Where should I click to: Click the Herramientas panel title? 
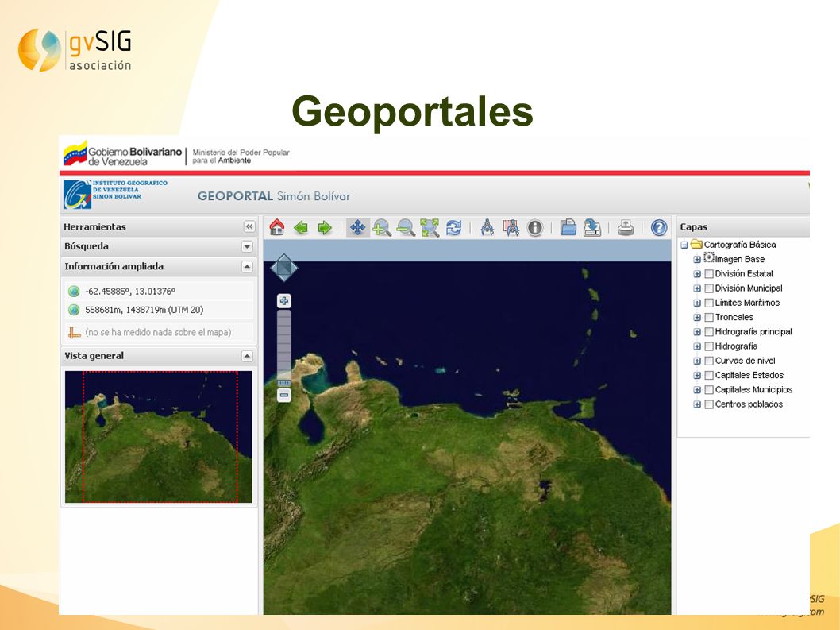94,226
